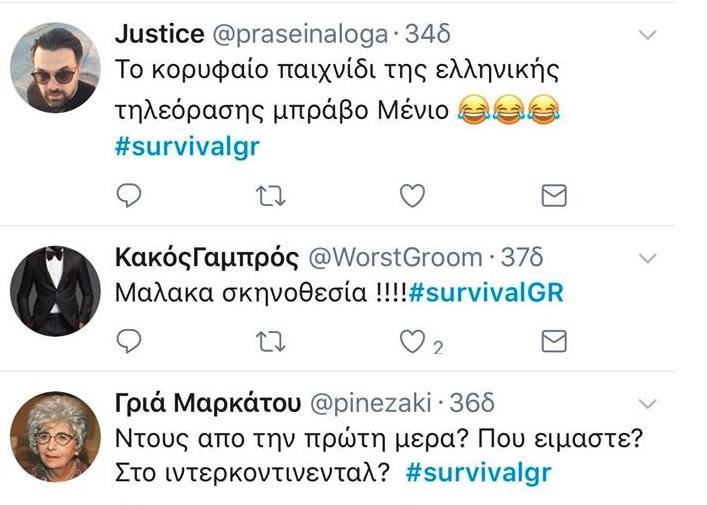Retweet the Justice tweet
The image size is (707, 505).
[x=271, y=196]
